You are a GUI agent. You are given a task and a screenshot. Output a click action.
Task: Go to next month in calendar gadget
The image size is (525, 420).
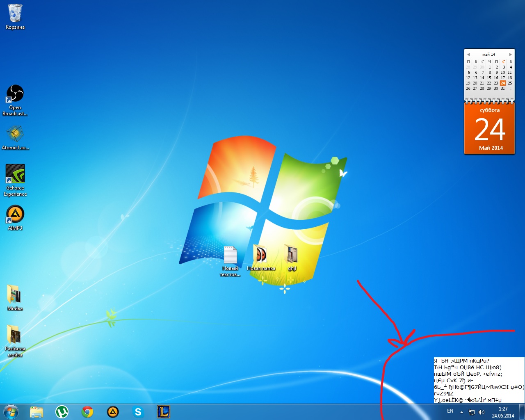coord(510,54)
